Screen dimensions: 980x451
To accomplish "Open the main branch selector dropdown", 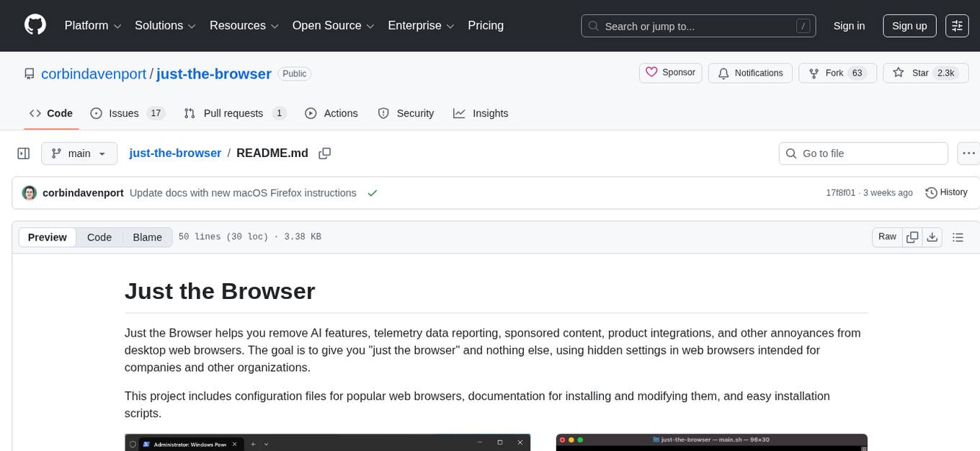I will click(x=79, y=153).
